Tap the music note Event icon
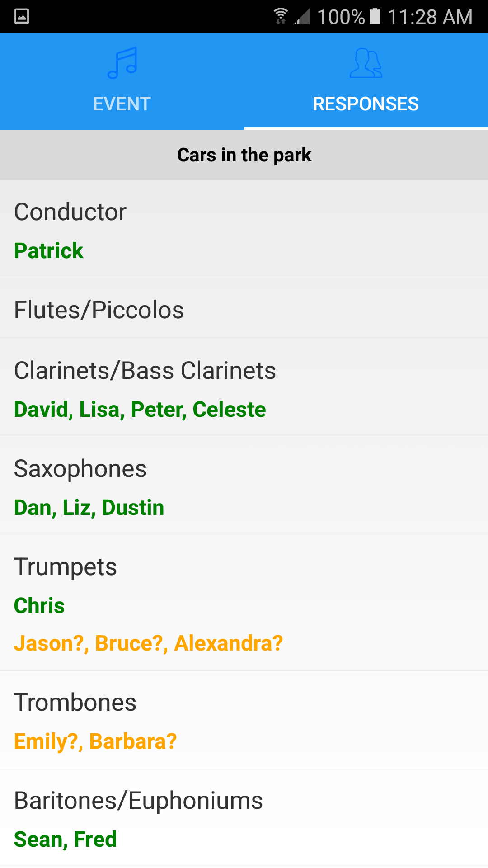The height and width of the screenshot is (868, 488). click(x=122, y=63)
